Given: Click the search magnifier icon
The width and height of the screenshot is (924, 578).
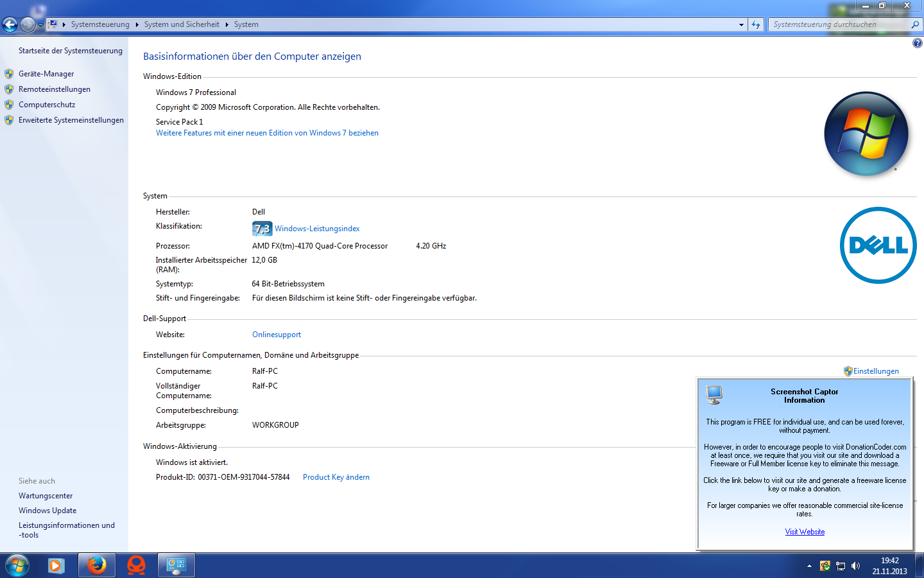Looking at the screenshot, I should 916,24.
